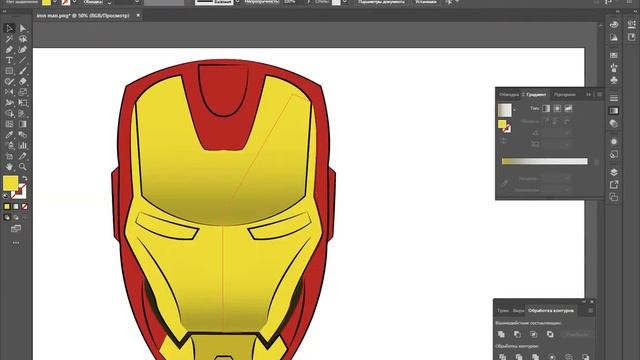Screen dimensions: 640x360
Task: Select the Artboard tool
Action: coord(9,156)
